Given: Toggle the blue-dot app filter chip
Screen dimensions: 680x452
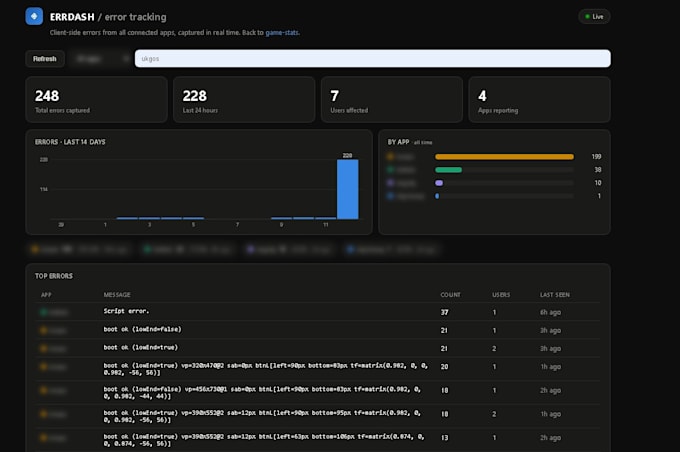Looking at the screenshot, I should (392, 249).
